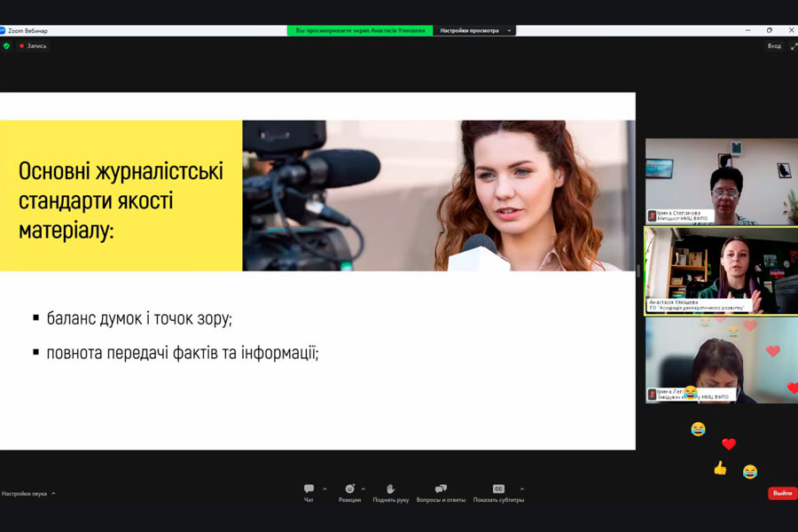Expand chevron next to Reactions
Image resolution: width=798 pixels, height=532 pixels.
pyautogui.click(x=364, y=489)
